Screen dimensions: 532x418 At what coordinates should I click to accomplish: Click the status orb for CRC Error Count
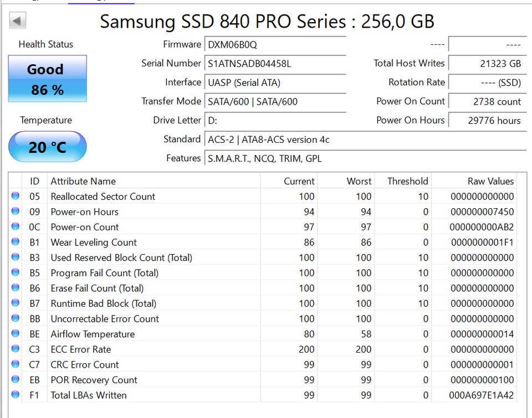click(16, 365)
